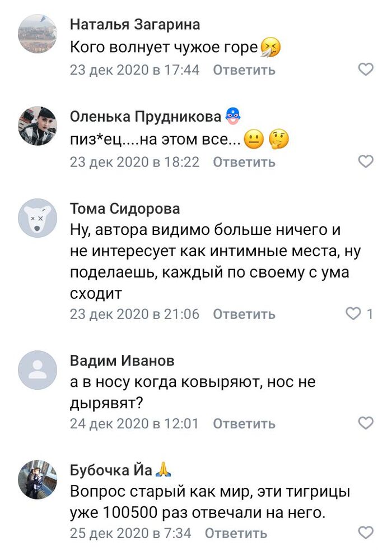Open Наталья Загарина's profile avatar
The image size is (392, 550).
click(x=38, y=34)
